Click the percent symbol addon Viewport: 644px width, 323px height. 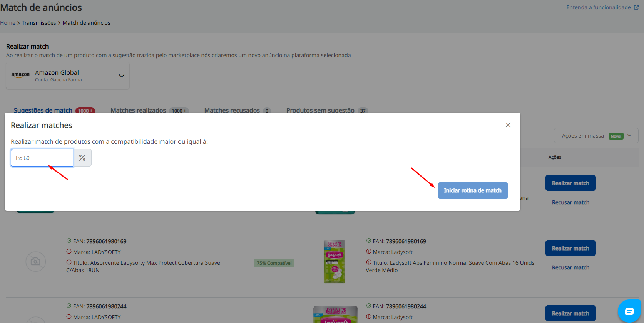point(82,158)
